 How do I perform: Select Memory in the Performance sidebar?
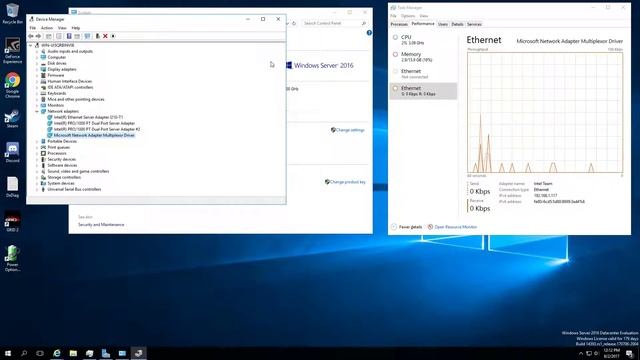(423, 57)
